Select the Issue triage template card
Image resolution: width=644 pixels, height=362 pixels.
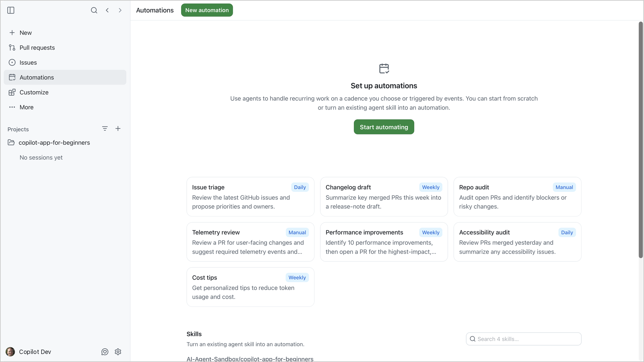pos(251,197)
